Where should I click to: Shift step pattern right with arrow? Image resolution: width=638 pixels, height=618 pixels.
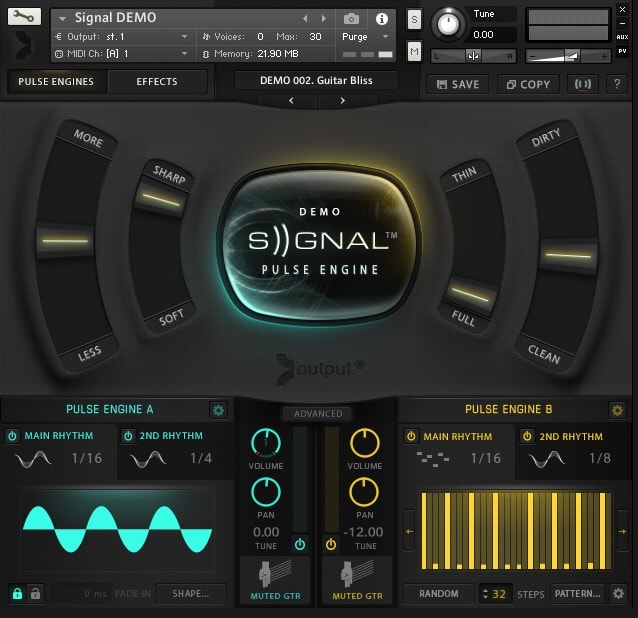click(623, 531)
